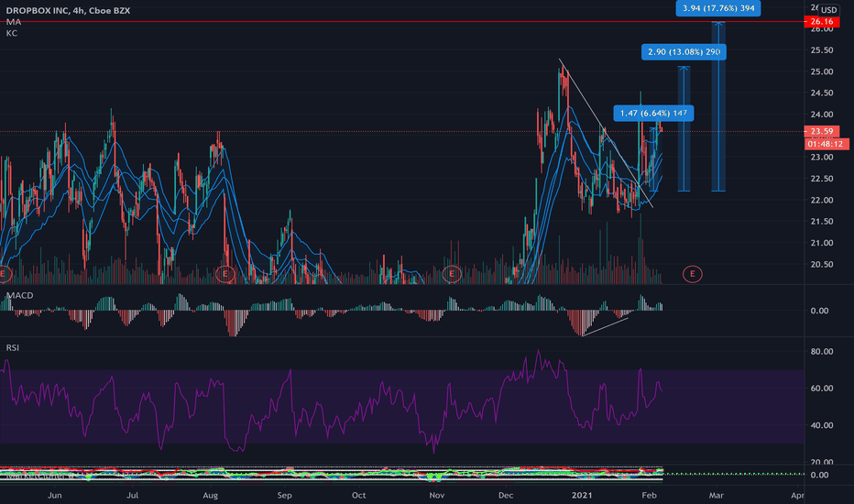The image size is (854, 504).
Task: Click the 2021 label on time axis
Action: [x=582, y=495]
